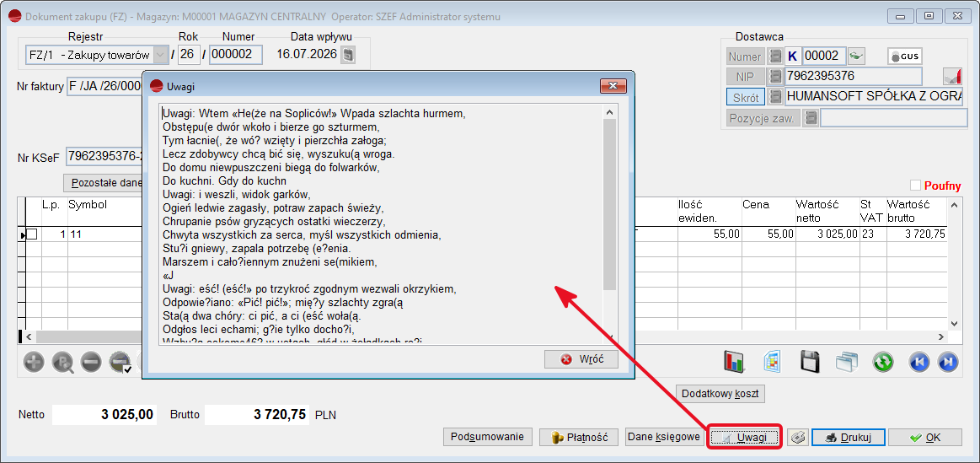Go to next document with blue arrow

(947, 362)
